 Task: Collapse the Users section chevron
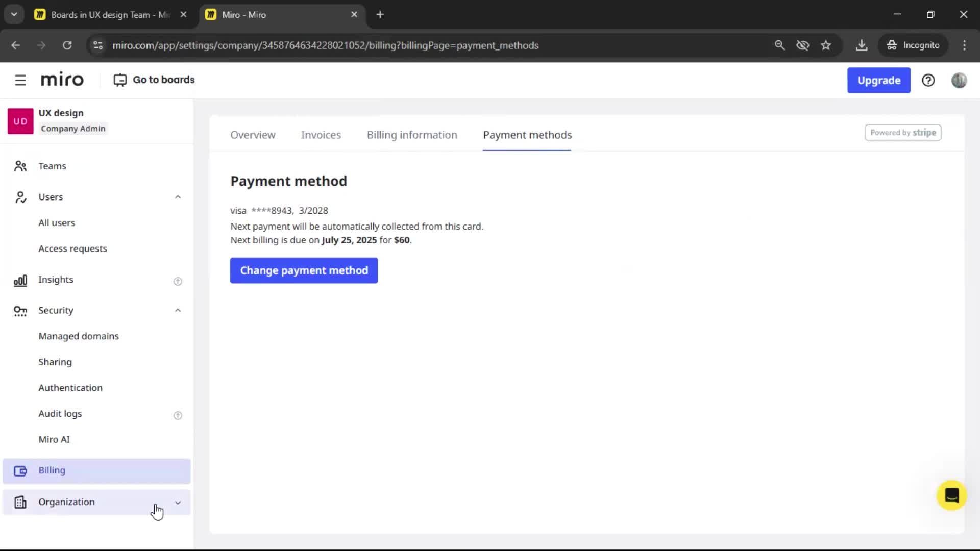[x=178, y=197]
